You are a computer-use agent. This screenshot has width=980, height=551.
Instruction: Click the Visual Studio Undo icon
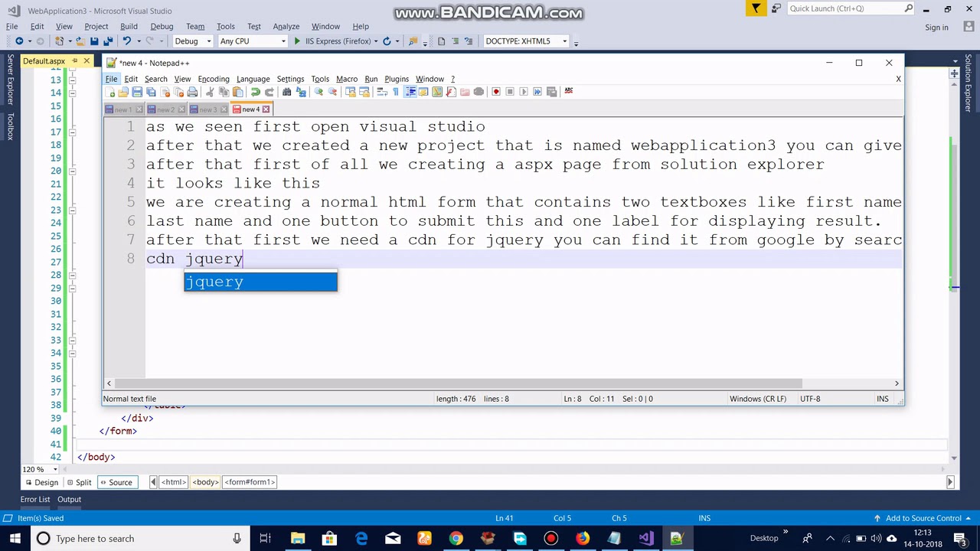click(x=127, y=41)
